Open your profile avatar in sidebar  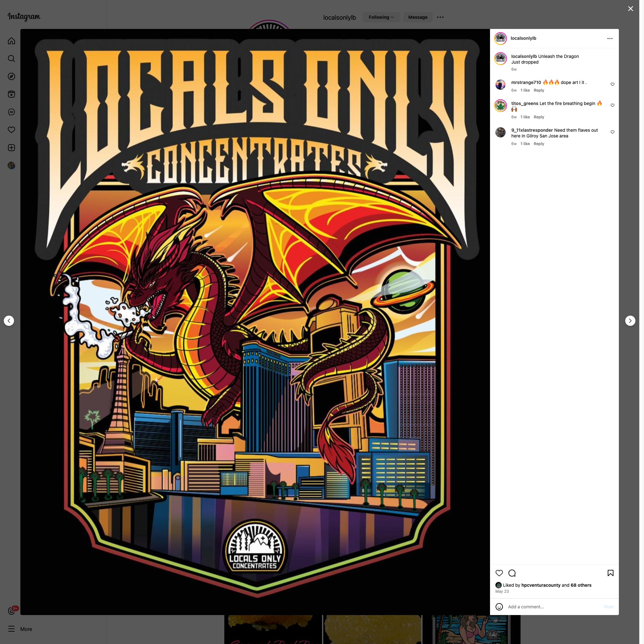(x=11, y=165)
